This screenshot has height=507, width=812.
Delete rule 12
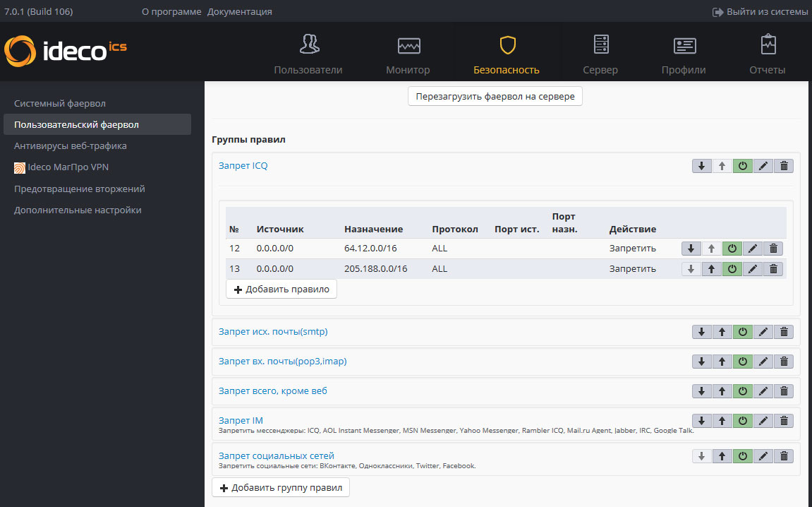pos(773,249)
